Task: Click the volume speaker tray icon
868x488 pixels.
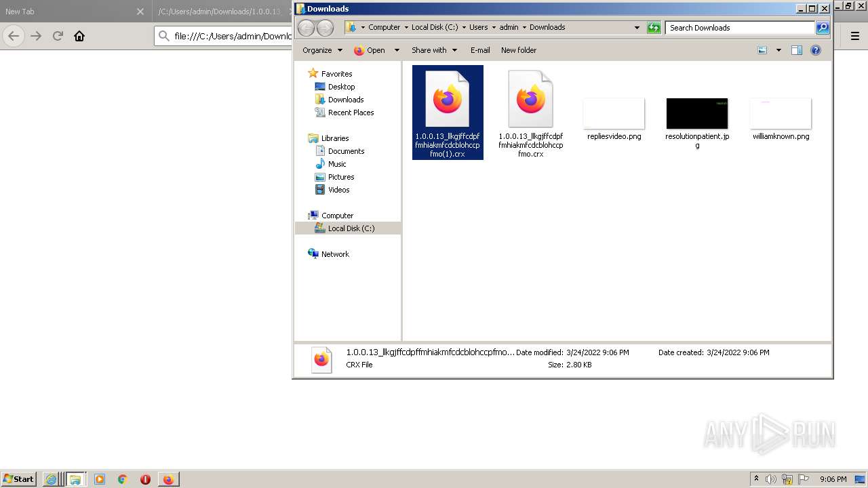Action: coord(772,479)
